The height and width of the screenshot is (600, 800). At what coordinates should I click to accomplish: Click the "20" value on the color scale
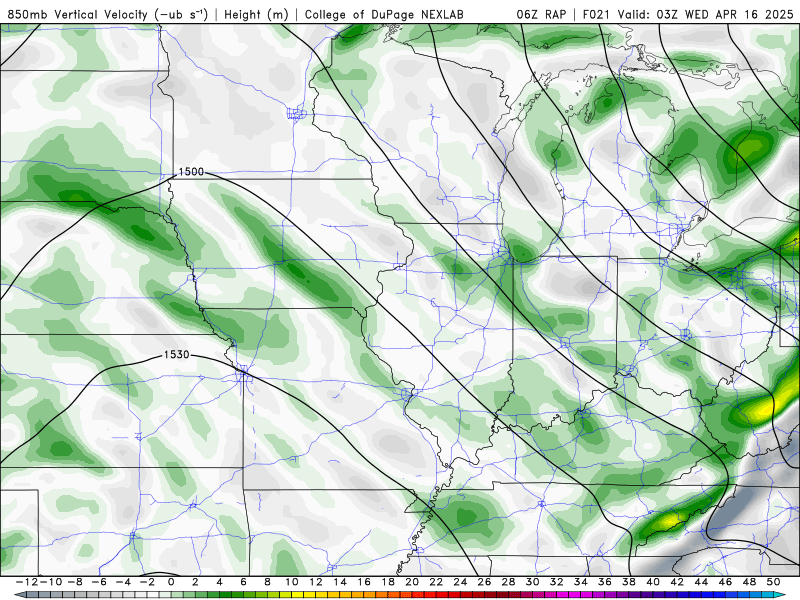pos(412,582)
